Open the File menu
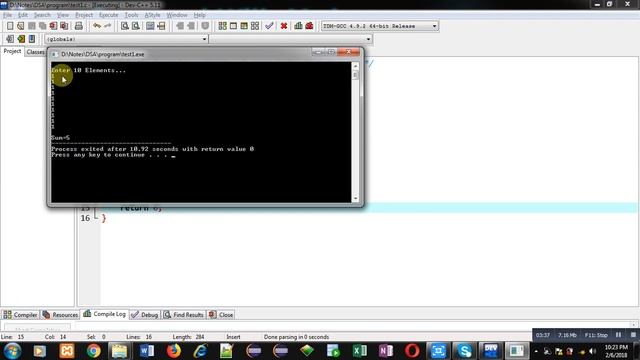This screenshot has height=360, width=640. (7, 15)
